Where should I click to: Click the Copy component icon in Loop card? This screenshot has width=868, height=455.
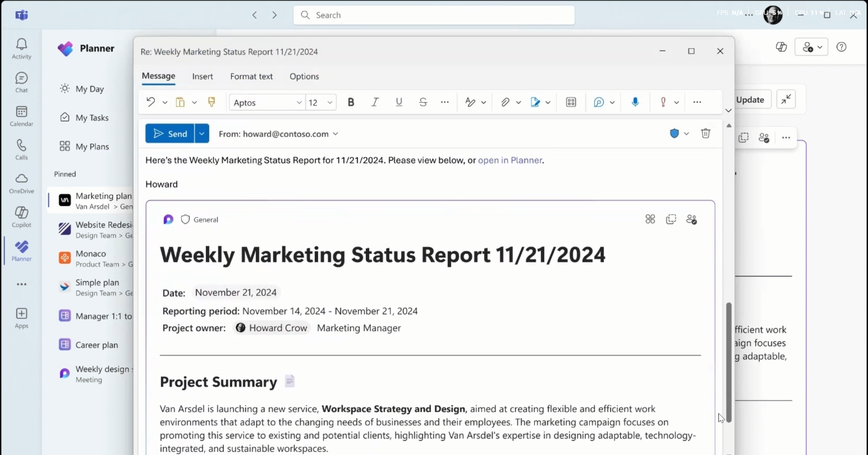[671, 219]
